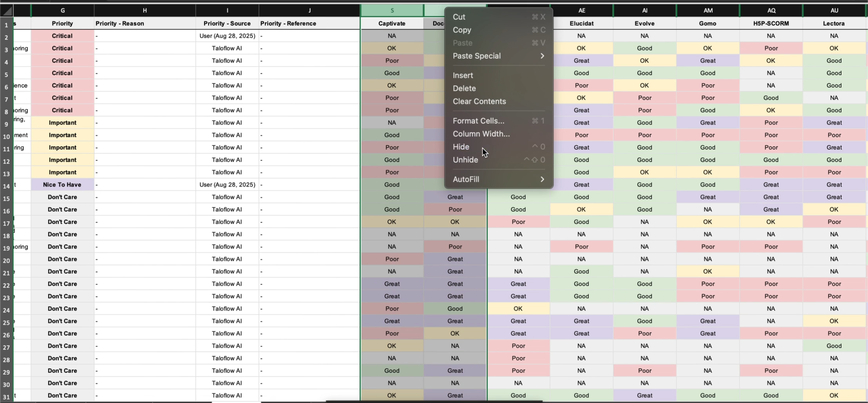Click the H5P-SCORM header cell
The image size is (868, 403).
point(771,24)
